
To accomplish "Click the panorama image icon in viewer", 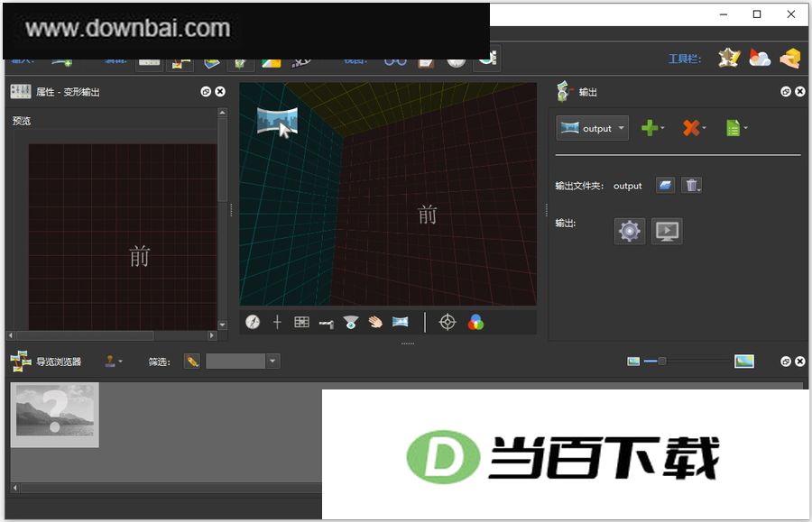I will tap(277, 121).
